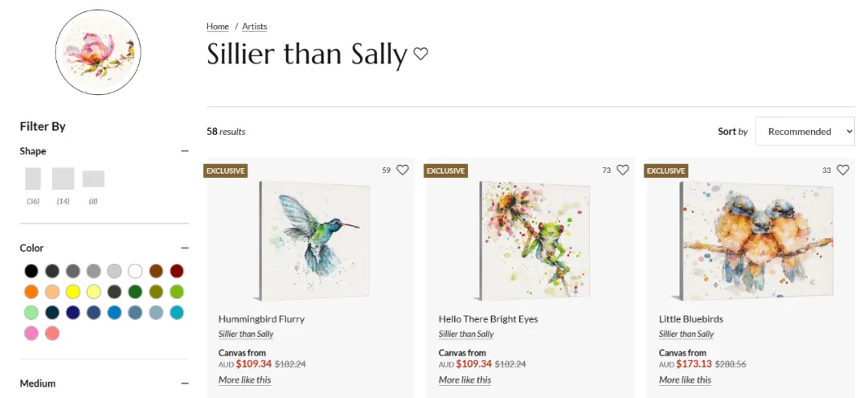868x398 pixels.
Task: Favorite the artist Sillier than Sally heart
Action: click(x=420, y=54)
